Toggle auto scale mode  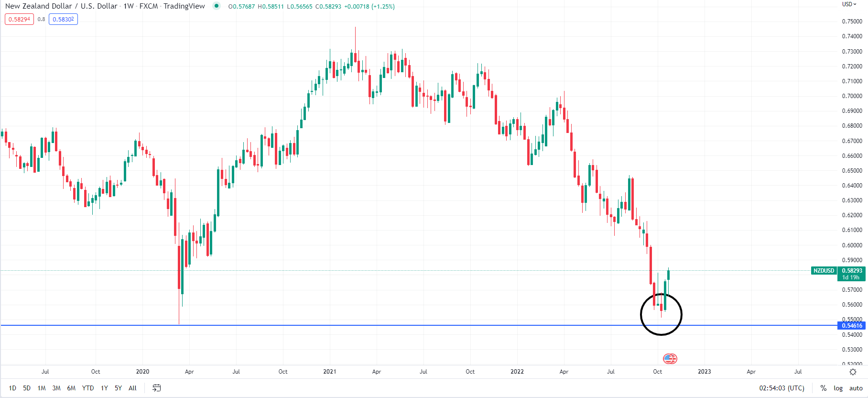point(856,388)
